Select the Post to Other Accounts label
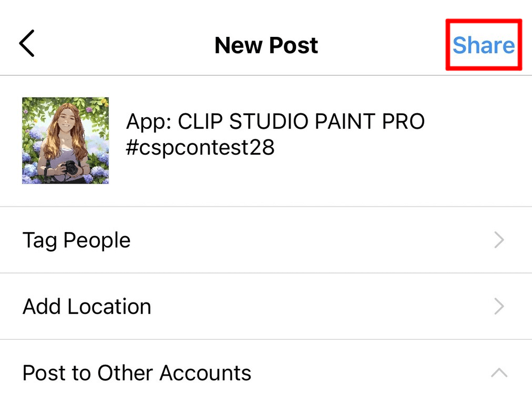 click(x=137, y=373)
